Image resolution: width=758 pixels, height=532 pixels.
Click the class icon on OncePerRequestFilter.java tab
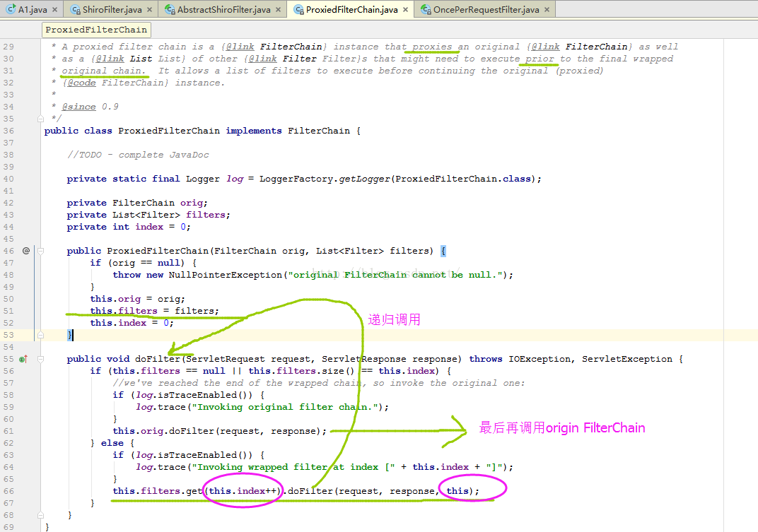426,10
